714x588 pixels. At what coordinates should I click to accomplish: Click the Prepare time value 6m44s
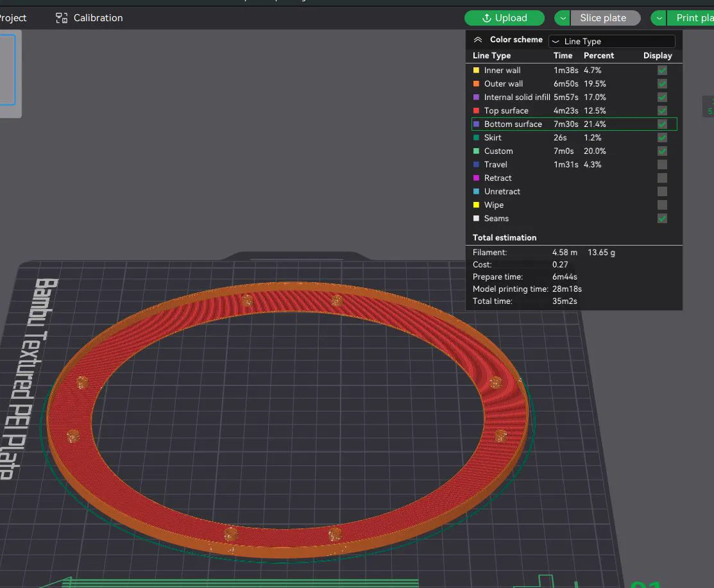point(565,277)
